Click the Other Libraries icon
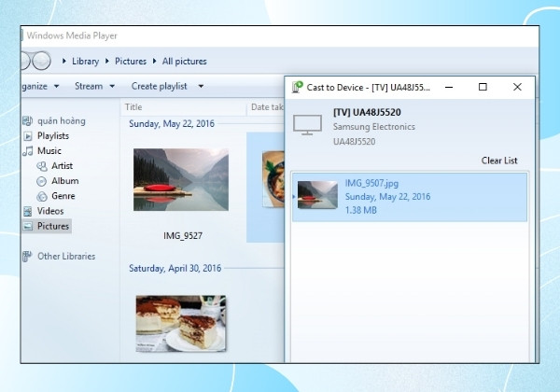This screenshot has width=560, height=392. tap(27, 257)
